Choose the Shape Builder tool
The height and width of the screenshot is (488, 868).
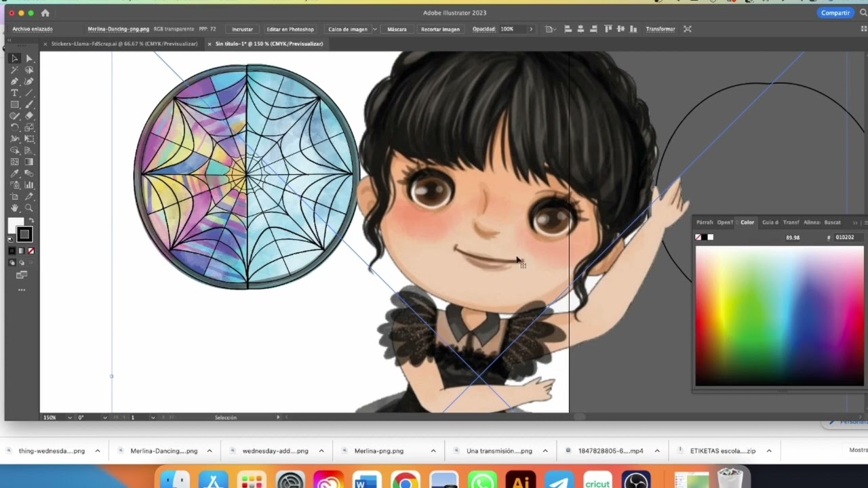(x=14, y=150)
